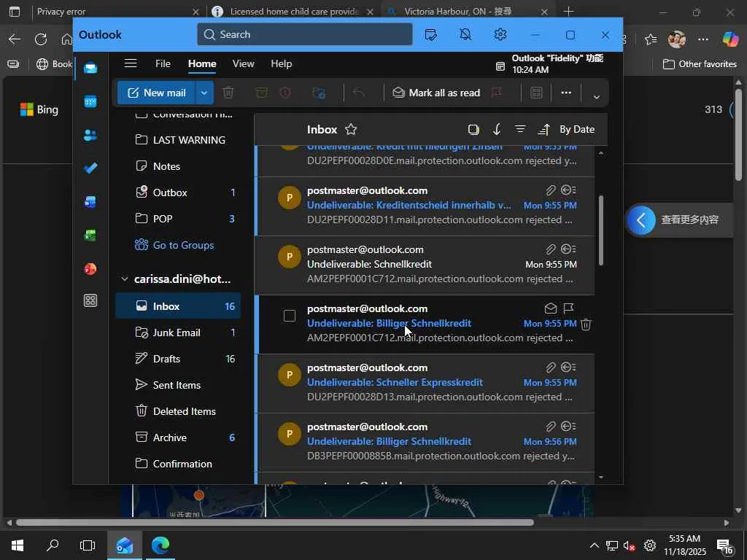Click the flag icon next to Mark all as read

pyautogui.click(x=496, y=93)
